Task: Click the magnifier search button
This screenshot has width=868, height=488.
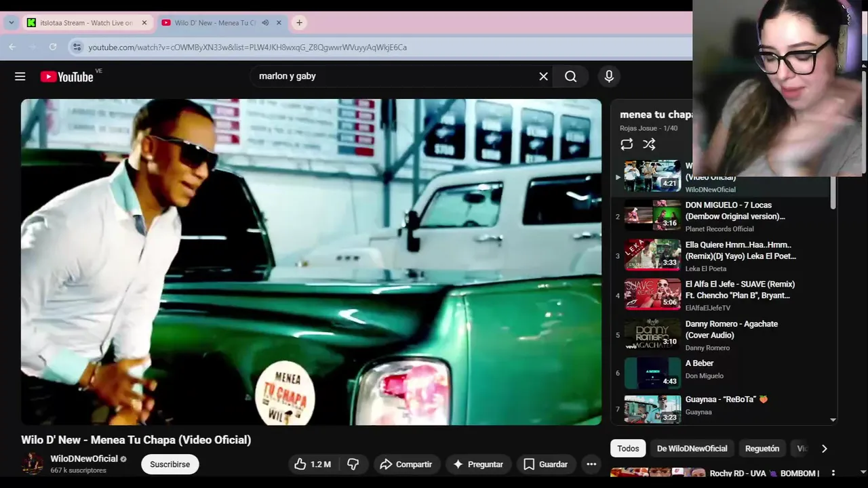Action: [571, 77]
